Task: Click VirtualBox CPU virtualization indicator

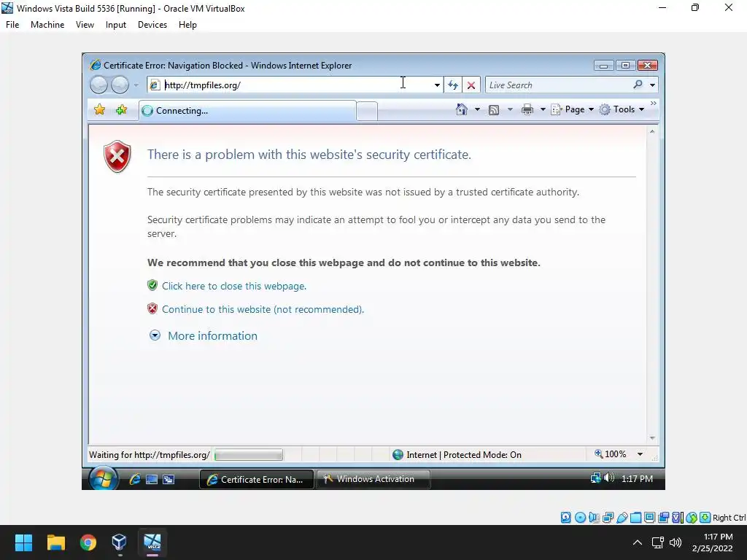Action: [x=678, y=518]
